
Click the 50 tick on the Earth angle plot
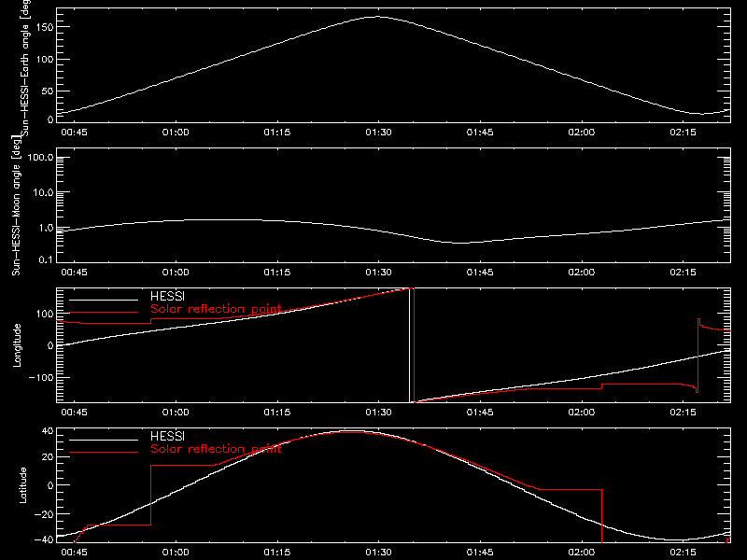(48, 91)
